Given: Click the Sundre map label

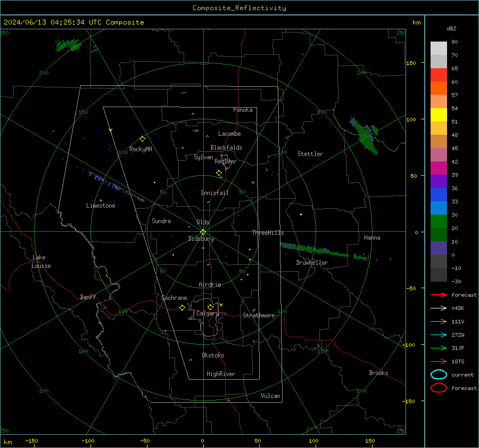Looking at the screenshot, I should 161,221.
